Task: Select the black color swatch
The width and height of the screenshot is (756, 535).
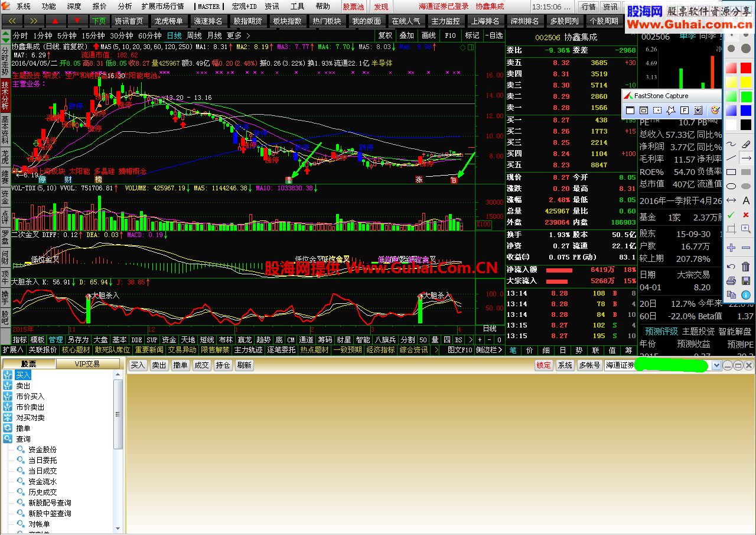Action: pyautogui.click(x=746, y=124)
